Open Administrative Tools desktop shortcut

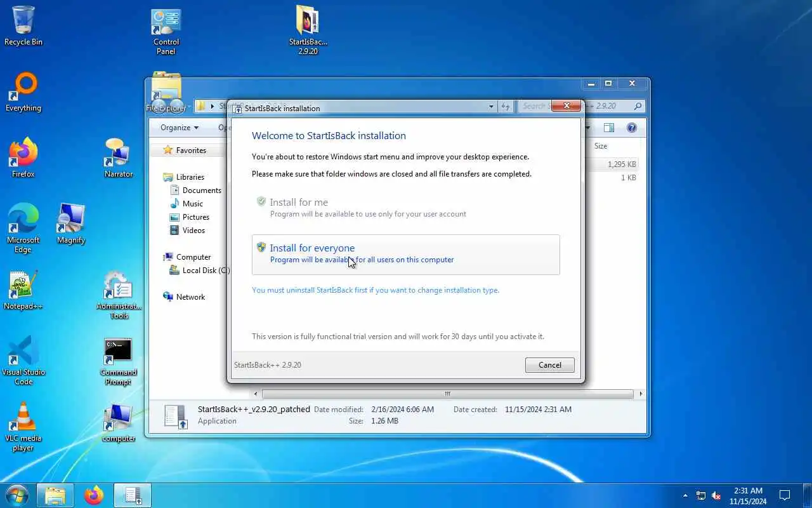pos(119,295)
